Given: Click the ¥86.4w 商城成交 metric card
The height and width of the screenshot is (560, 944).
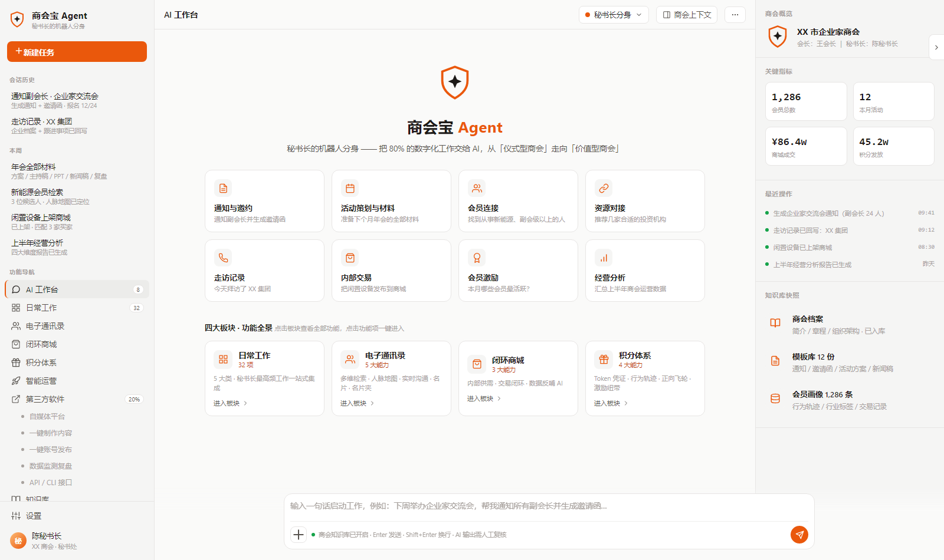Looking at the screenshot, I should 806,146.
